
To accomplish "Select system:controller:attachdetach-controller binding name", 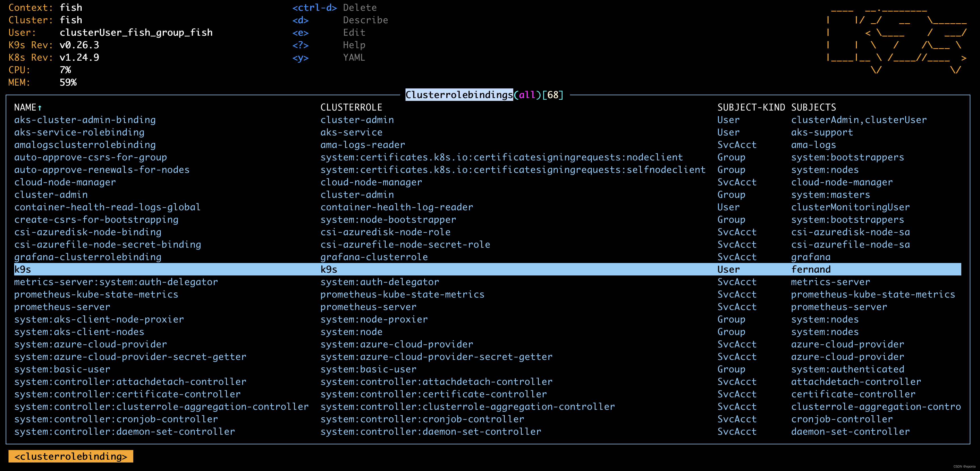I will pyautogui.click(x=130, y=382).
